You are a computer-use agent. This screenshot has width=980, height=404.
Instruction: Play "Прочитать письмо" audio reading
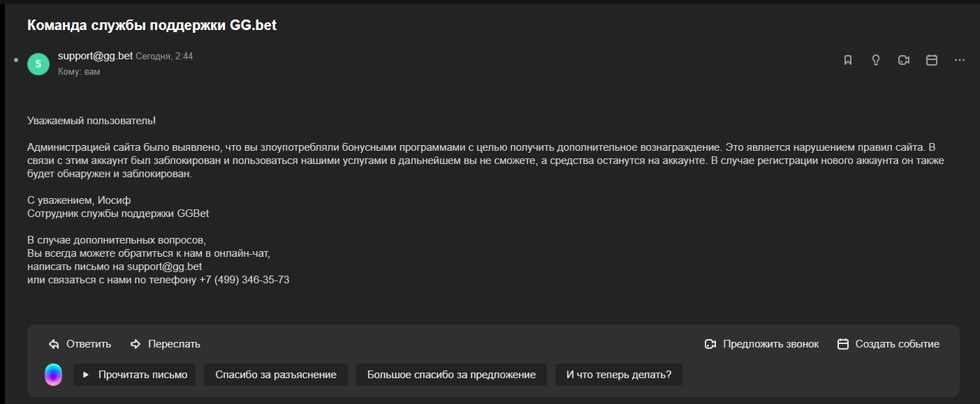[134, 375]
